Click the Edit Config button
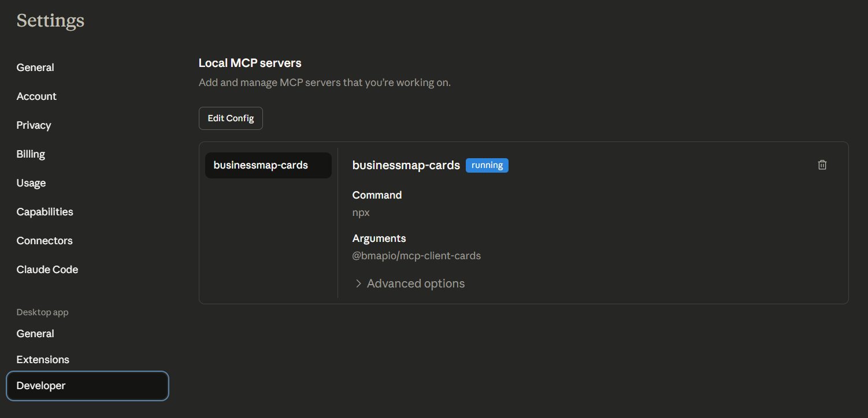 click(x=231, y=118)
